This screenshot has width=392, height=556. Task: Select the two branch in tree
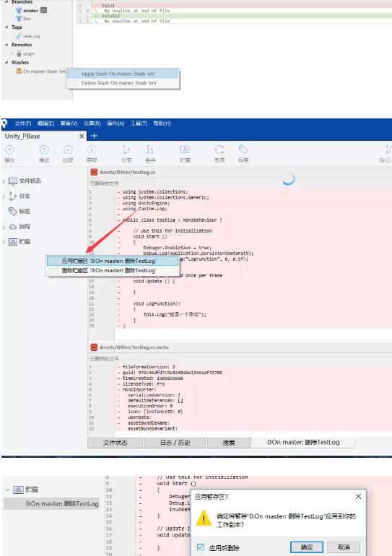[27, 19]
